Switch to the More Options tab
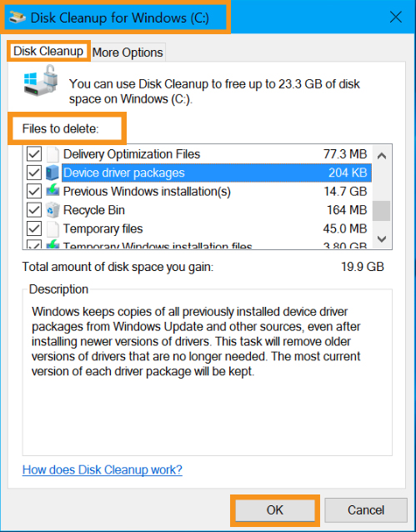The height and width of the screenshot is (532, 416). pos(128,53)
